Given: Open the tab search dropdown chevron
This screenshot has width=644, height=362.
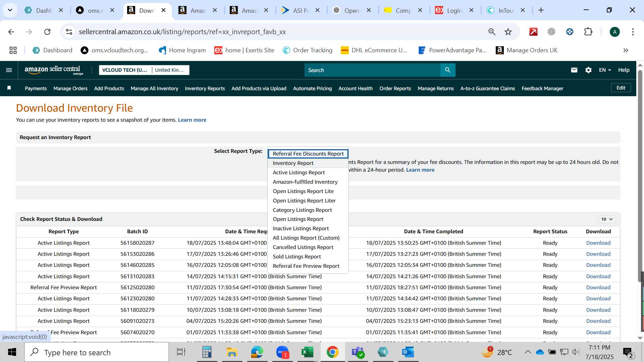Looking at the screenshot, I should click(10, 10).
